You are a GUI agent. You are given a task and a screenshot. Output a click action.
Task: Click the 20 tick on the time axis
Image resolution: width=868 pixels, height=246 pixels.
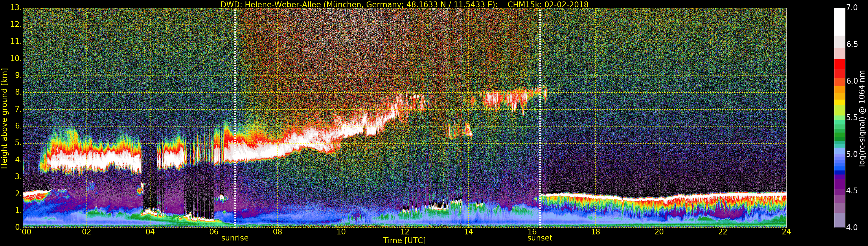659,232
